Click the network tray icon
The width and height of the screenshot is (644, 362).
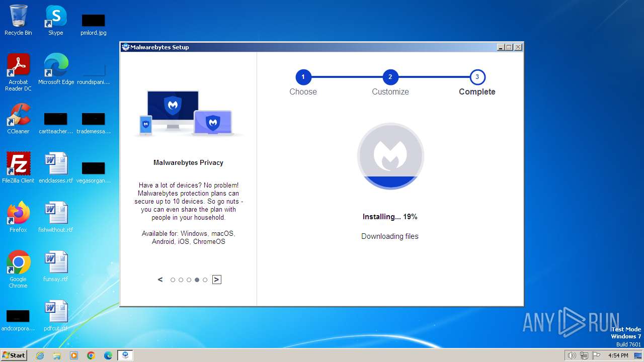tap(584, 355)
